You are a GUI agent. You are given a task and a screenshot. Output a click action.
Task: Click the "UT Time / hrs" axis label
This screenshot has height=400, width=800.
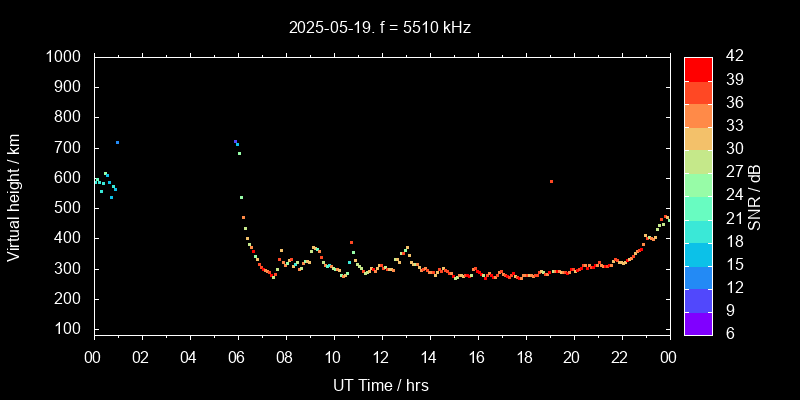380,384
